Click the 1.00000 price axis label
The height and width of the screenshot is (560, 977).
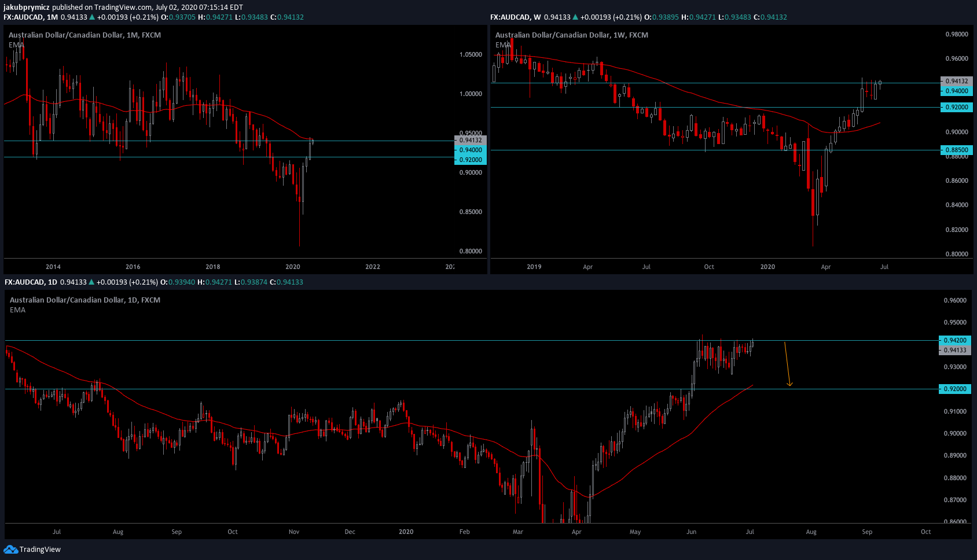471,94
